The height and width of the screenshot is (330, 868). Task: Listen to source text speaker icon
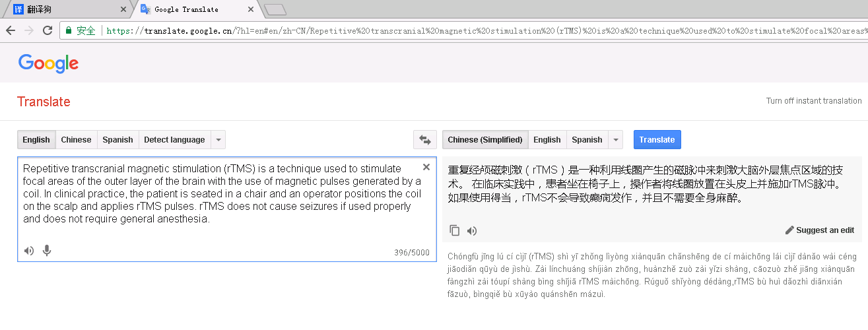pos(29,251)
